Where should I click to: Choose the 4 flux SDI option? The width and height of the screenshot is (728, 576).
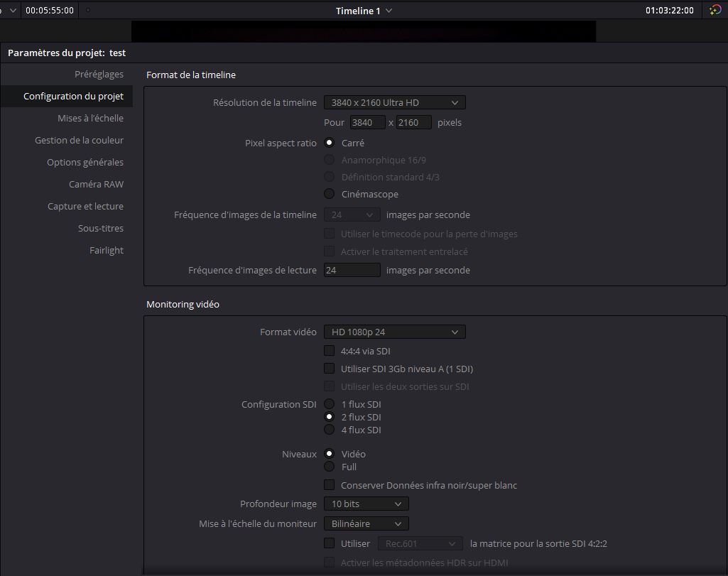point(330,430)
